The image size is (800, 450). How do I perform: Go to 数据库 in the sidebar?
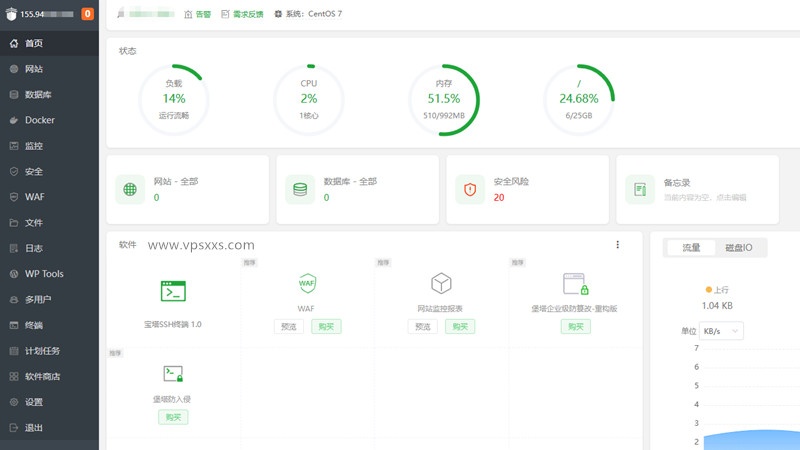[49, 94]
